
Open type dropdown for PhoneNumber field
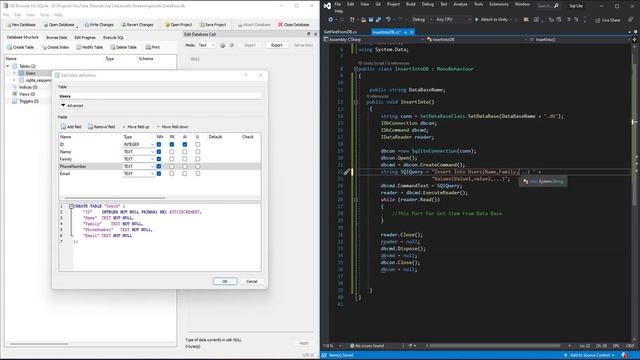coord(138,167)
